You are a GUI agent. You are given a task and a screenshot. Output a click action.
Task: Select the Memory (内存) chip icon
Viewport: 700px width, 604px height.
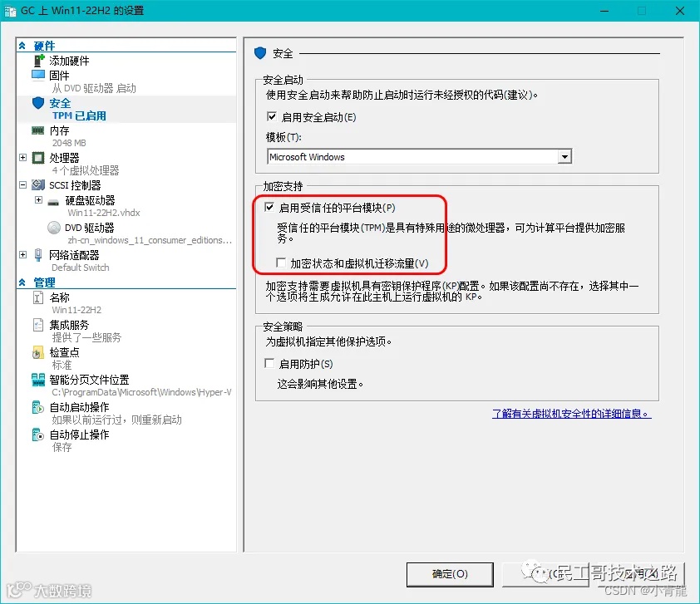pyautogui.click(x=38, y=130)
